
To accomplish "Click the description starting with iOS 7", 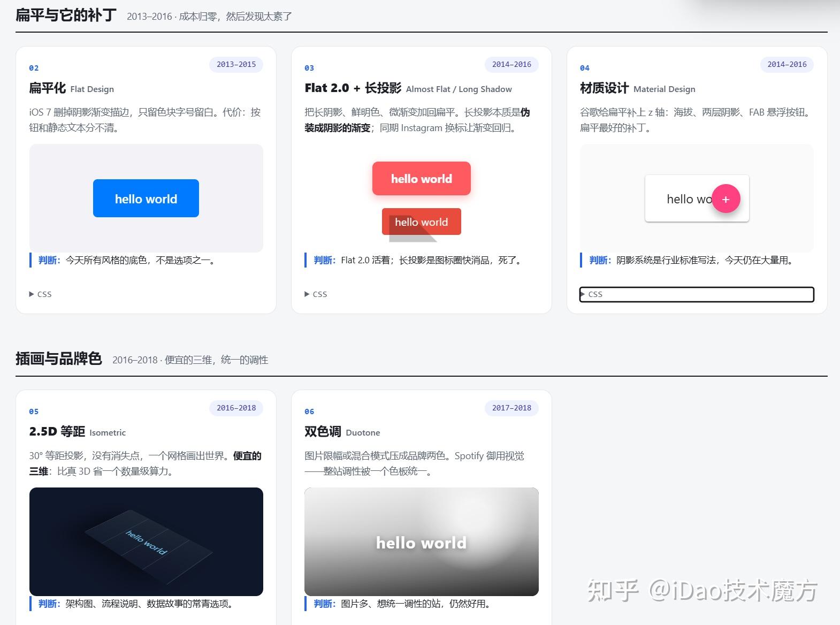I will click(145, 120).
